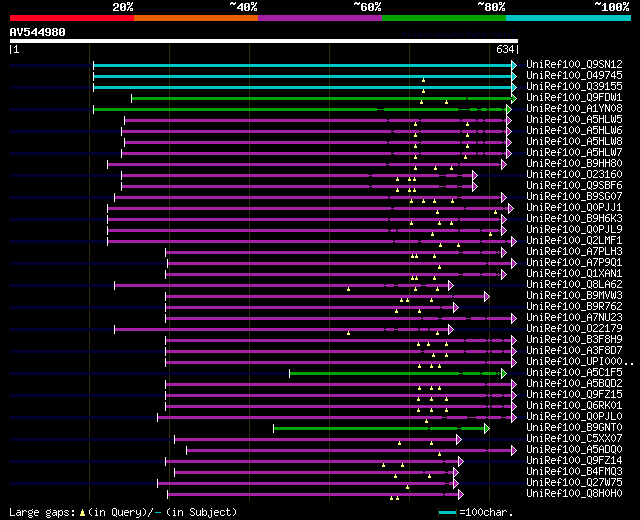Select the UniRef100_Q0PJL0 label
Viewport: 640px width, 520px height.
tap(574, 417)
